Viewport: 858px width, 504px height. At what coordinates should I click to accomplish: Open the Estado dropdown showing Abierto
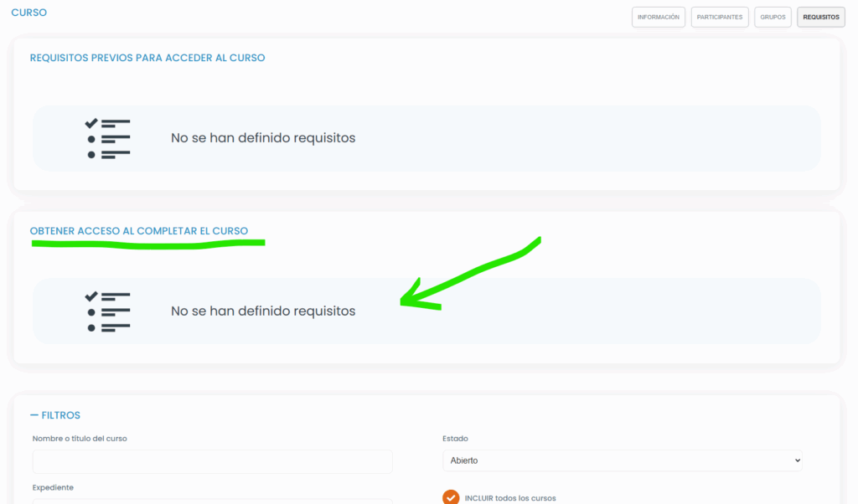click(x=622, y=460)
